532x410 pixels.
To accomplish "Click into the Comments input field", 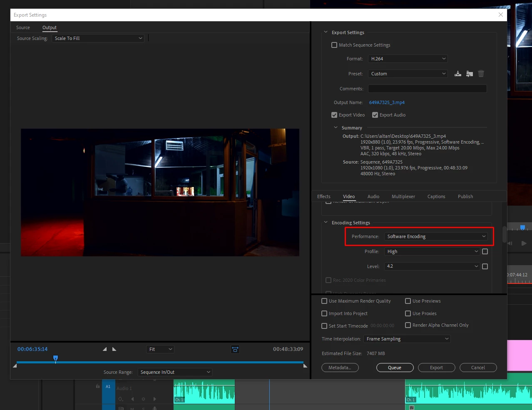I will point(427,89).
